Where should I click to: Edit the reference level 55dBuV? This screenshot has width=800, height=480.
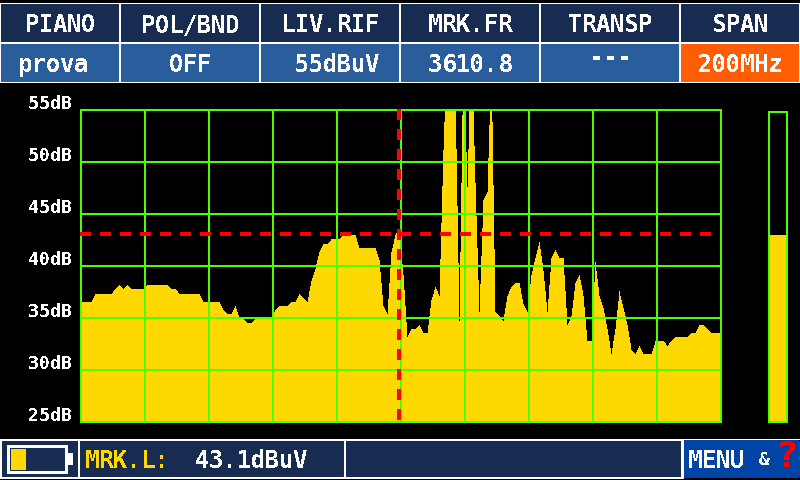point(330,63)
